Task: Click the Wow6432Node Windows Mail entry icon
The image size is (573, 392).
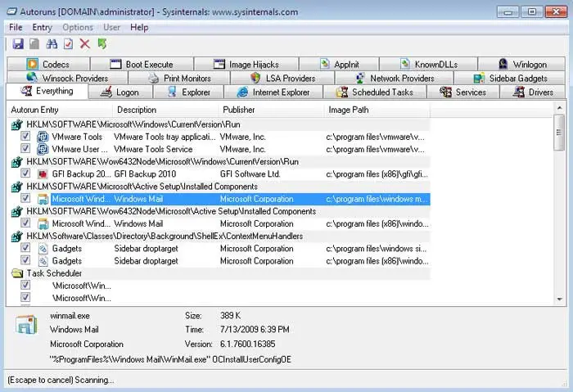Action: [x=43, y=223]
